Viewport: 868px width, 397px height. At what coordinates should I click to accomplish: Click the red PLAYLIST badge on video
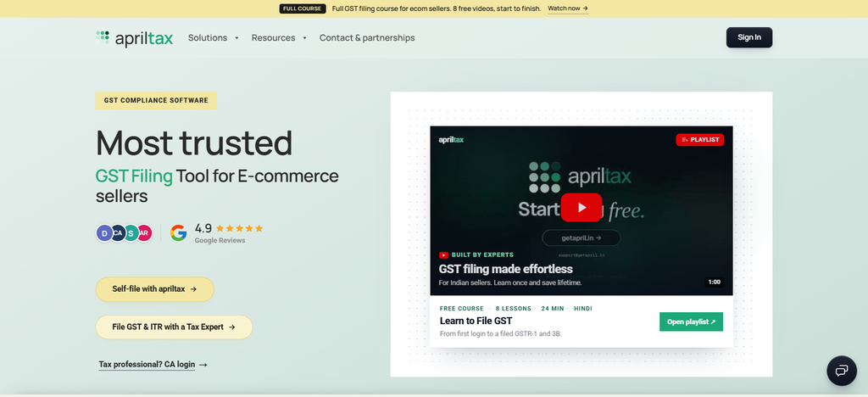(x=699, y=139)
